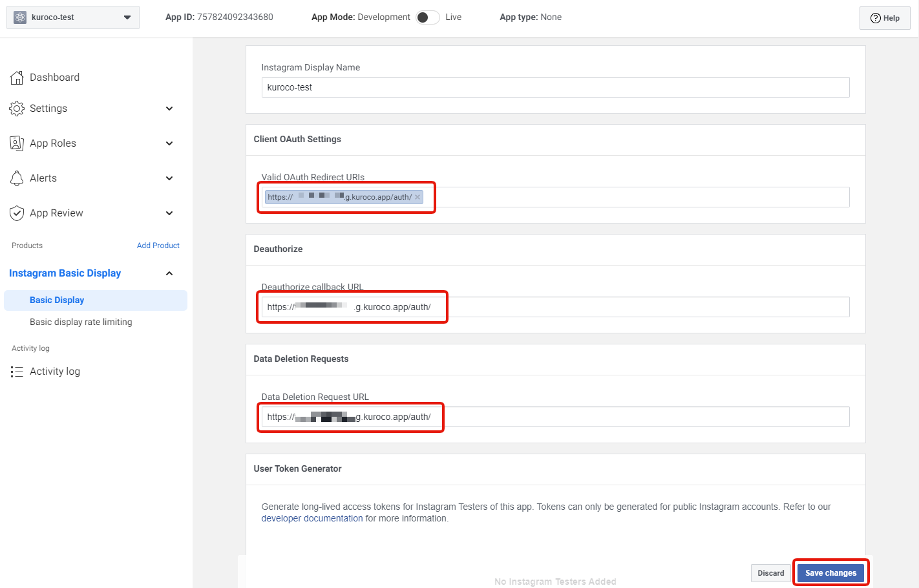The width and height of the screenshot is (919, 588).
Task: Click the App Roles sidebar icon
Action: click(17, 143)
